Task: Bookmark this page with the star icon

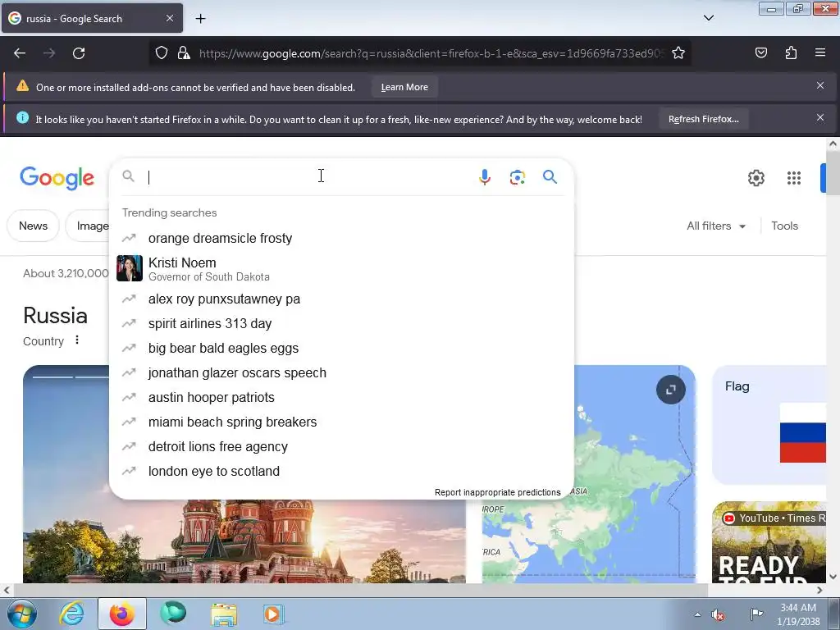Action: point(678,52)
